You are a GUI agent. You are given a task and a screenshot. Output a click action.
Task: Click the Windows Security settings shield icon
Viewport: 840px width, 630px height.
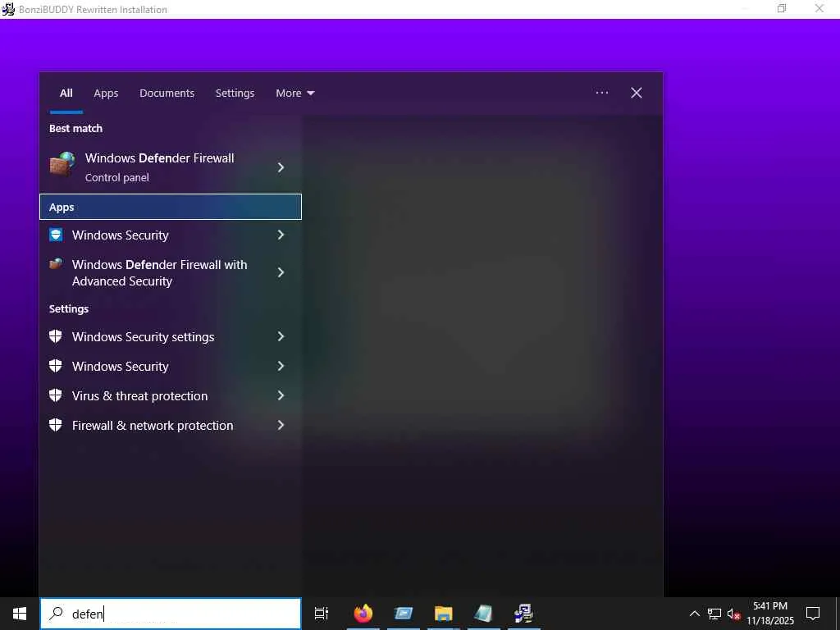pos(56,336)
